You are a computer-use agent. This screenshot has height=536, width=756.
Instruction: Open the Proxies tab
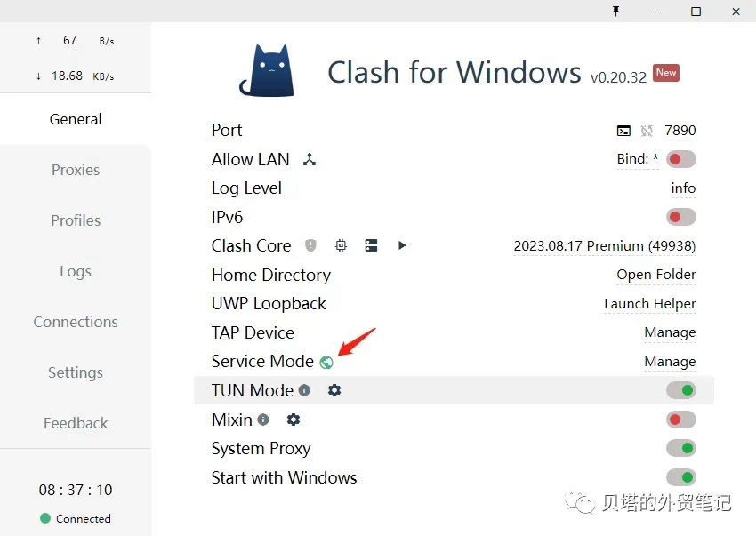(x=76, y=170)
